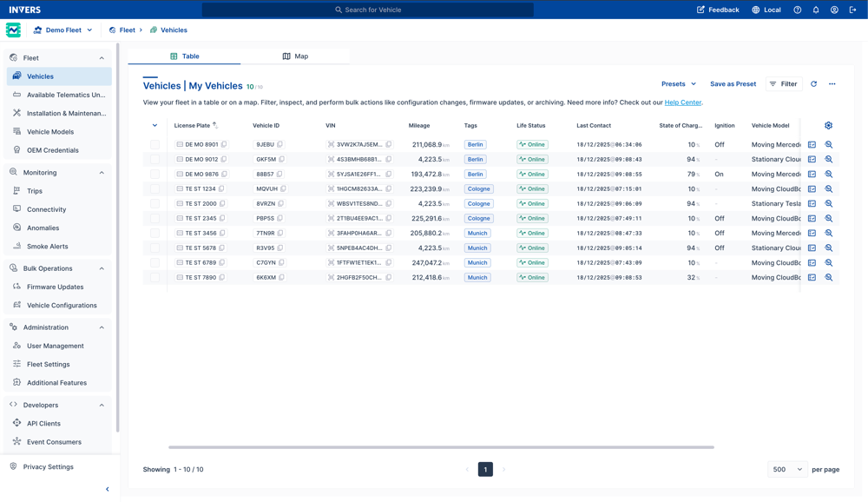Click the notifications bell icon
The image size is (868, 502).
click(x=816, y=10)
